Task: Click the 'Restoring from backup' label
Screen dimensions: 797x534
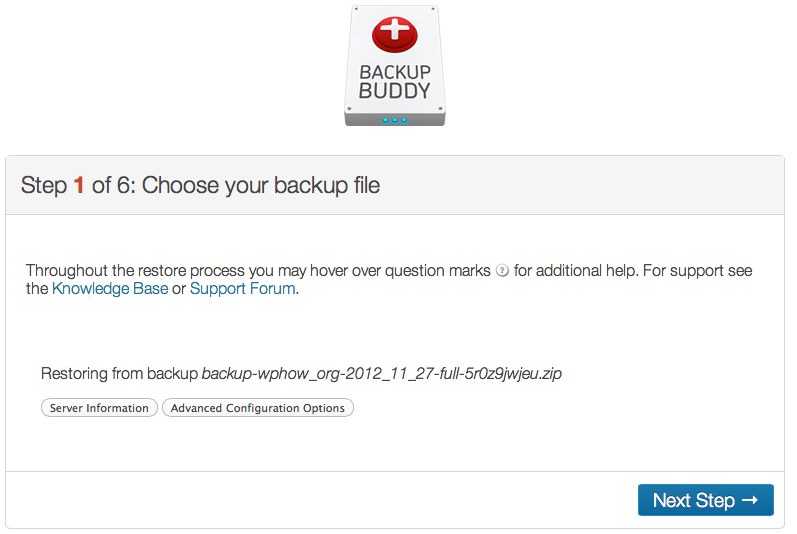Action: tap(119, 373)
